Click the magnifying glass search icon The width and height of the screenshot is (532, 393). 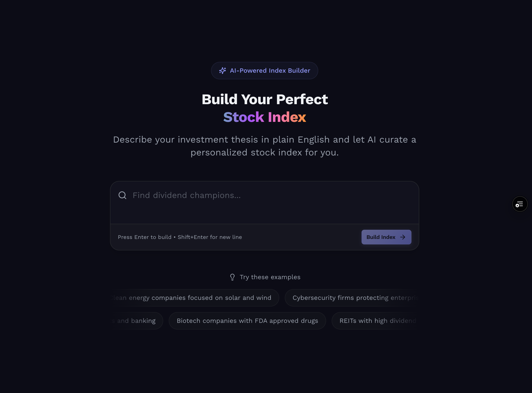pyautogui.click(x=122, y=195)
